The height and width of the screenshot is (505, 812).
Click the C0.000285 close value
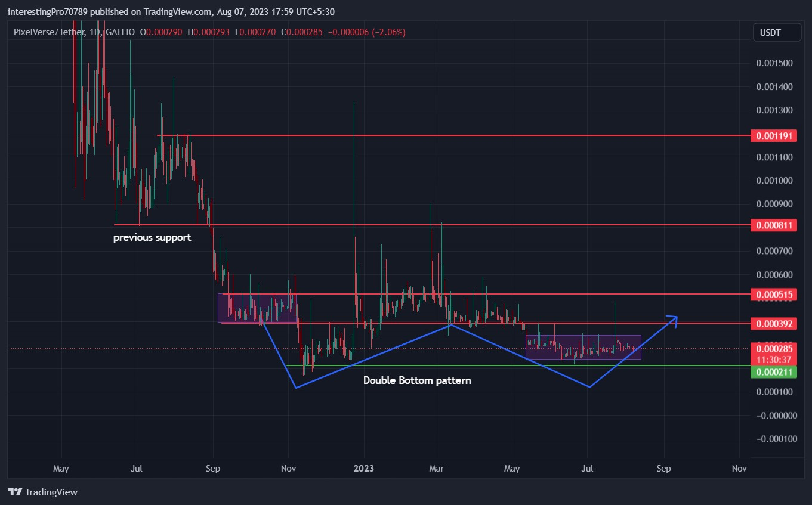point(302,32)
